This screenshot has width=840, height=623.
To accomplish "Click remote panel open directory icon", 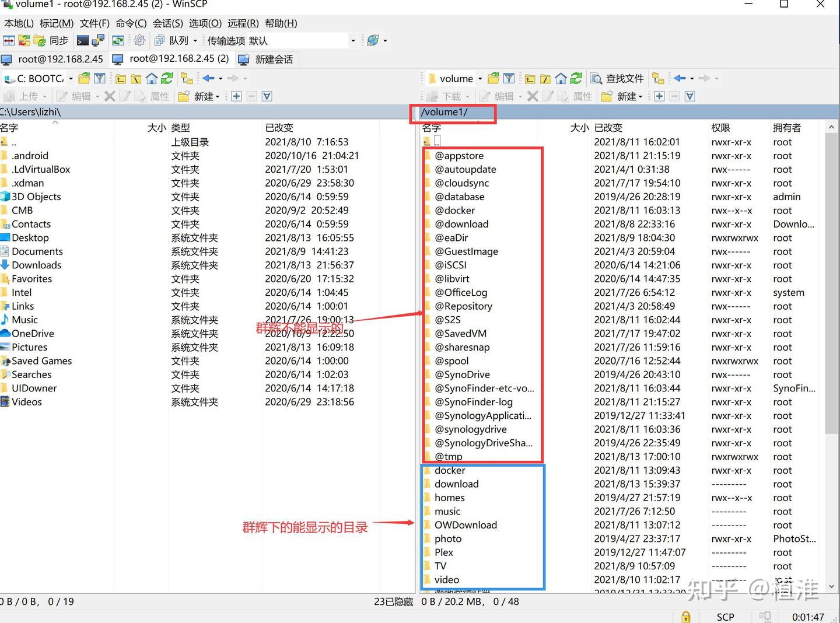I will click(x=494, y=78).
